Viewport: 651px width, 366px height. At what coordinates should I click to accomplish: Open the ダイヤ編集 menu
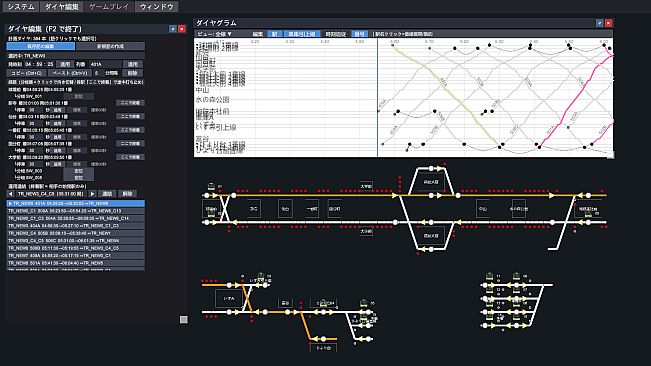click(x=61, y=7)
